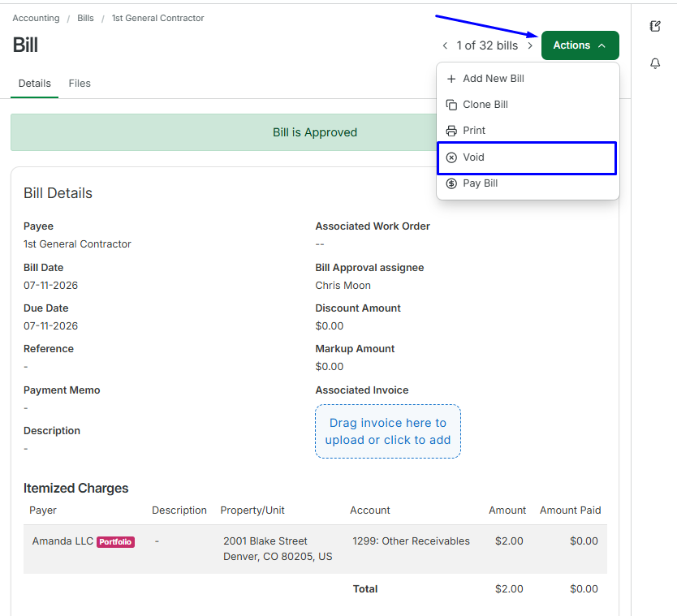Click the Itemized Charges heading
Image resolution: width=677 pixels, height=616 pixels.
pyautogui.click(x=76, y=488)
